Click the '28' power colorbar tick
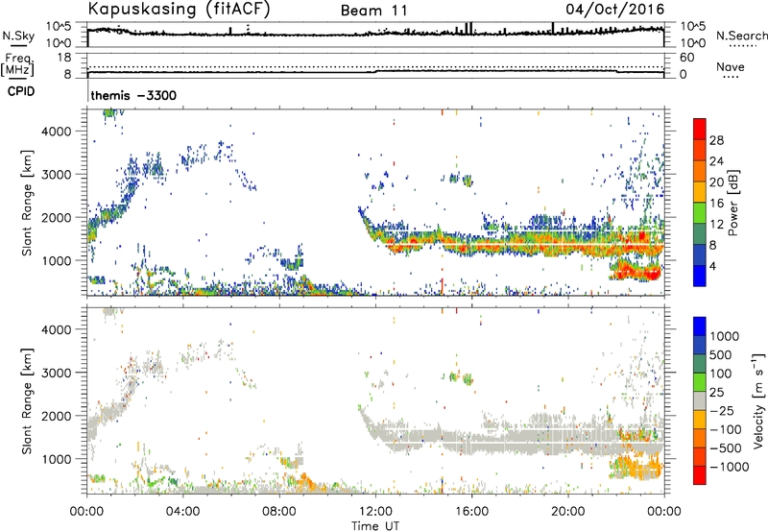The height and width of the screenshot is (532, 768). click(716, 140)
